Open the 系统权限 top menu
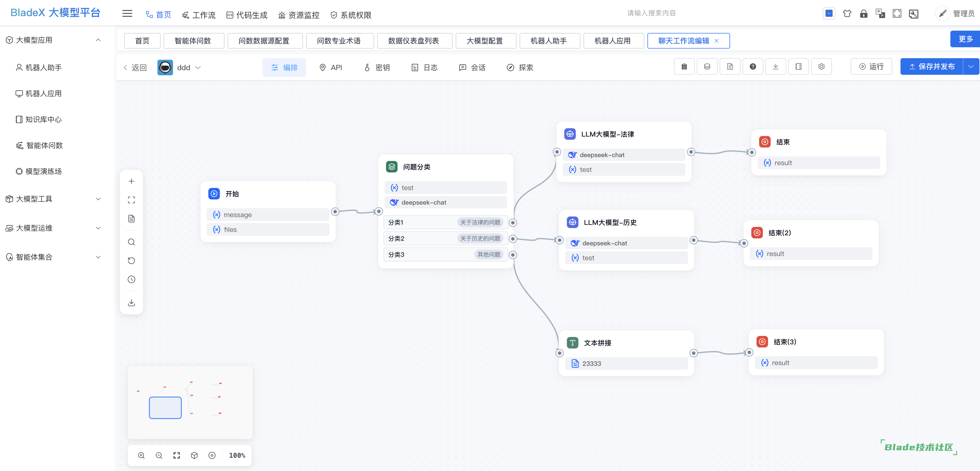 point(351,15)
